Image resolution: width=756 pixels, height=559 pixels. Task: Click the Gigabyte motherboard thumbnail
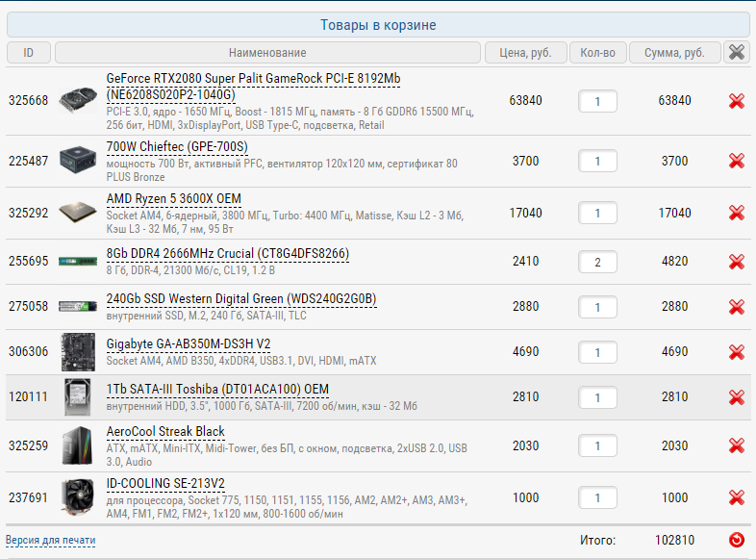pyautogui.click(x=78, y=352)
